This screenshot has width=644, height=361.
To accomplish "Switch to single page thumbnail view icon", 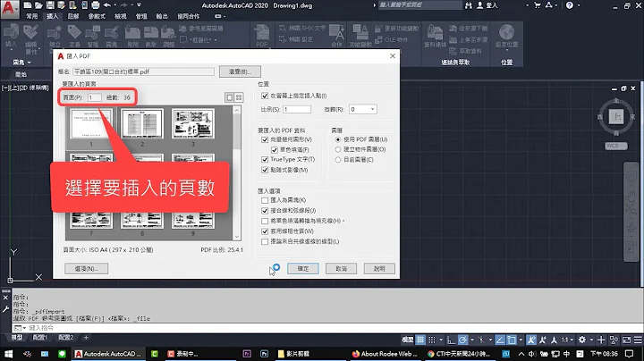I will (x=230, y=97).
